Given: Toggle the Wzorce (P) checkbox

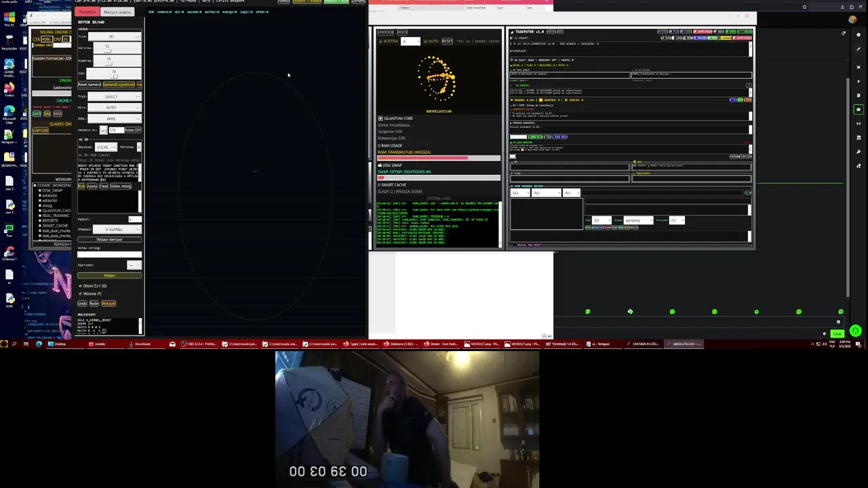Looking at the screenshot, I should click(81, 293).
